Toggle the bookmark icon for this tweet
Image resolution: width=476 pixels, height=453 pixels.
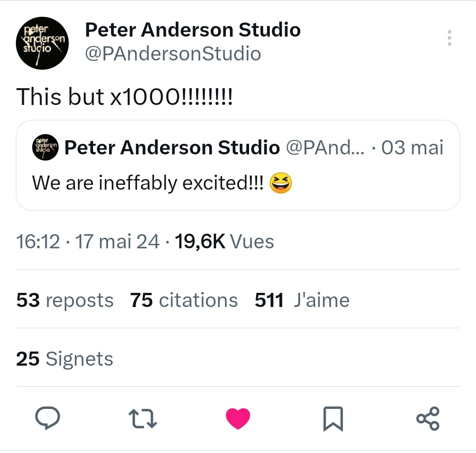pyautogui.click(x=333, y=419)
